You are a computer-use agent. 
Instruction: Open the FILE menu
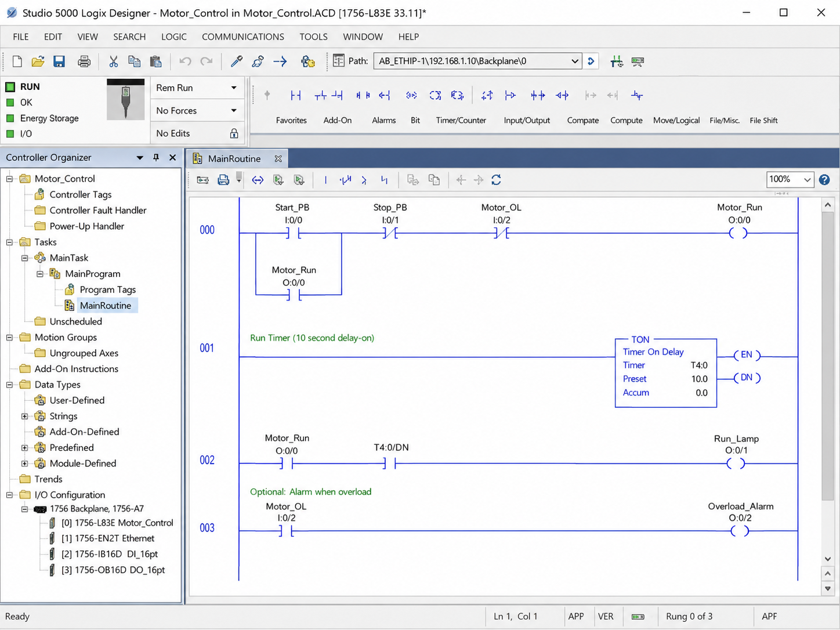point(21,37)
